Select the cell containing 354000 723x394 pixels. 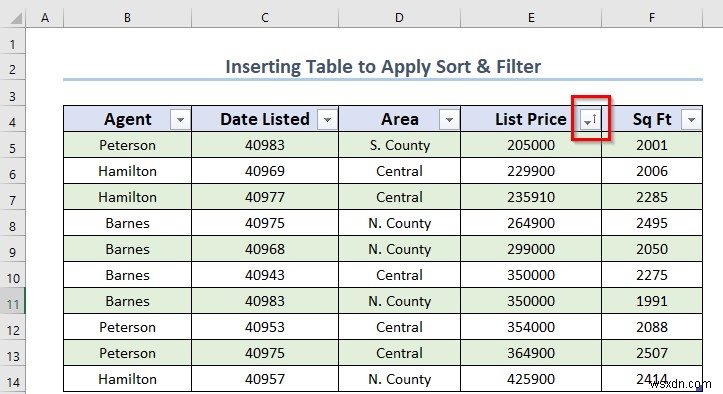click(531, 327)
